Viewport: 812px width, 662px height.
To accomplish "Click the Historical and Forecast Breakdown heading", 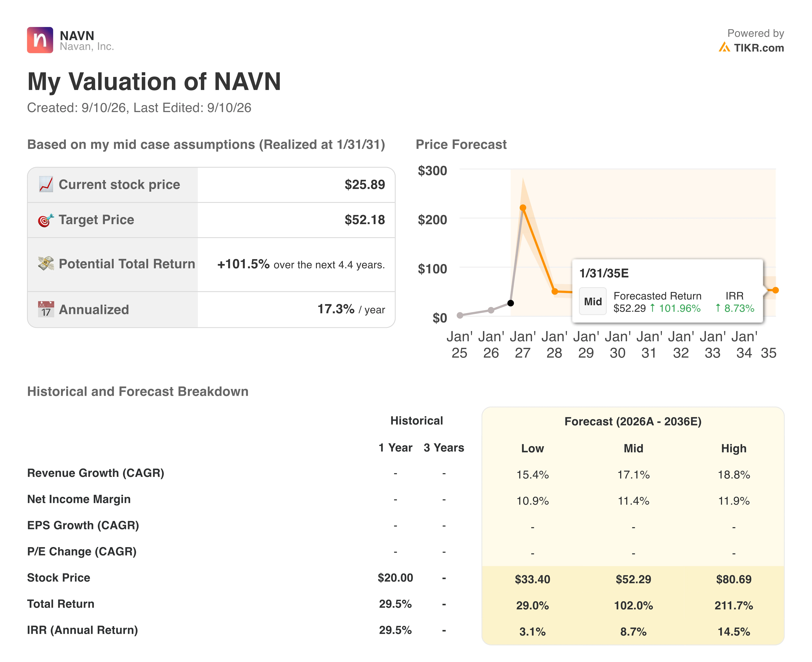I will coord(138,392).
